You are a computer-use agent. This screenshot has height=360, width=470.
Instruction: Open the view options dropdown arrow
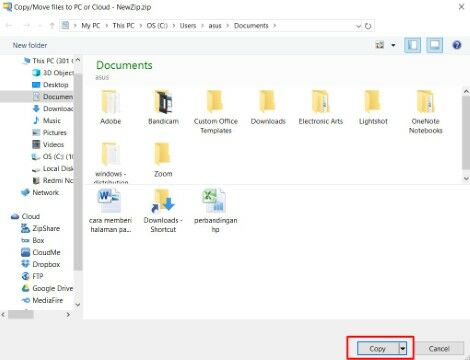pyautogui.click(x=393, y=45)
